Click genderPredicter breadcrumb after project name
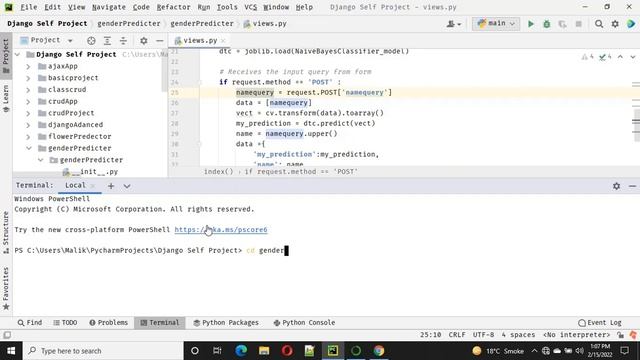 [129, 24]
